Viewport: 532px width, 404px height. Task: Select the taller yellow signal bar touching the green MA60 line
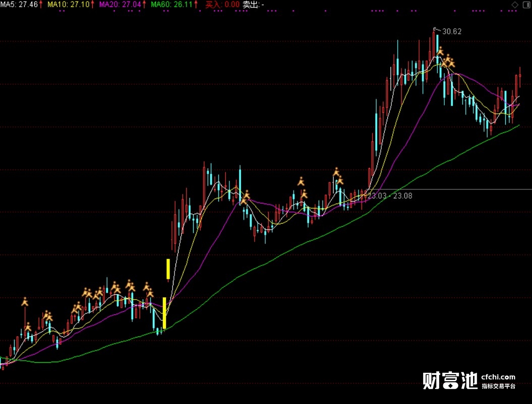pyautogui.click(x=164, y=313)
